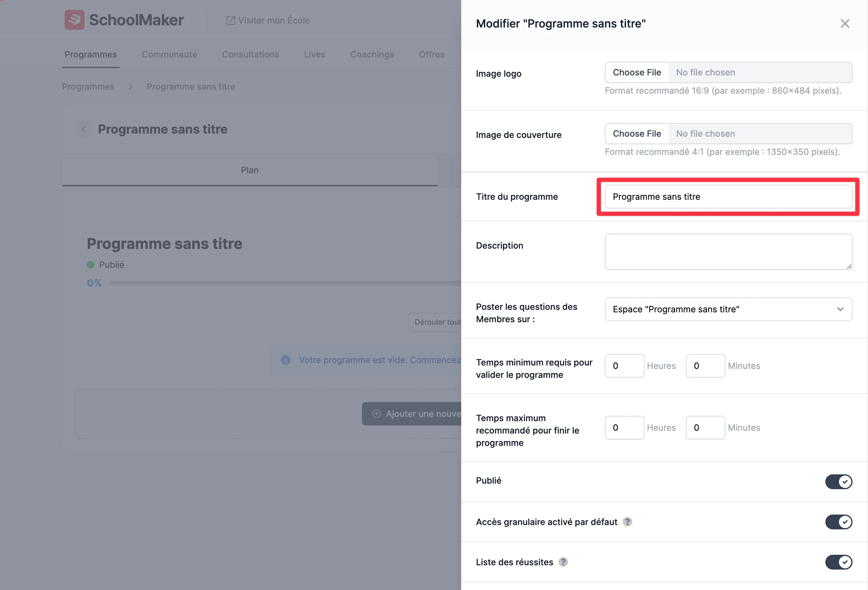This screenshot has height=590, width=868.
Task: Open the Poster les questions dropdown
Action: (728, 309)
